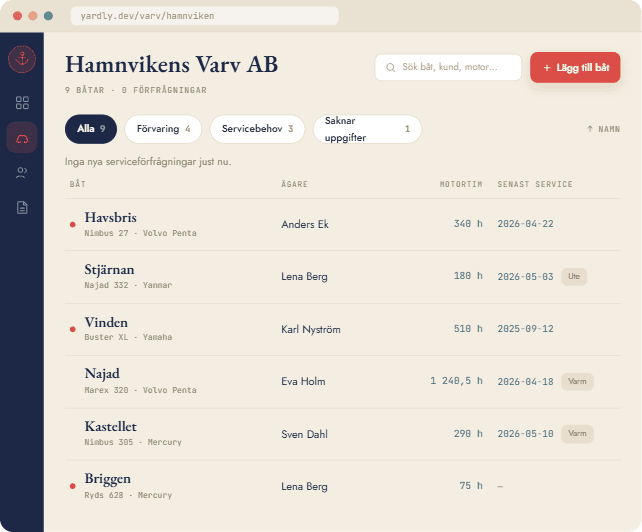642x532 pixels.
Task: Open the documents icon in the sidebar
Action: pos(22,208)
